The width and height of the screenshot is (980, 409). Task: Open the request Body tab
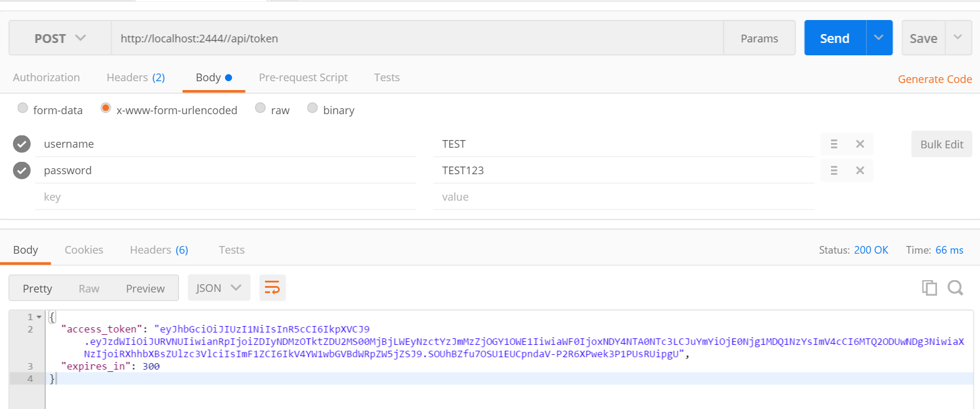pyautogui.click(x=214, y=78)
